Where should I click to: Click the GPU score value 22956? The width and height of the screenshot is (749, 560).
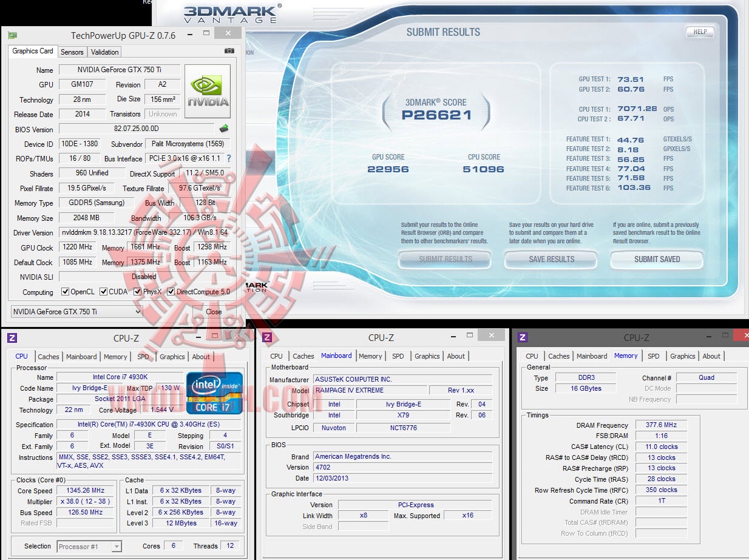388,169
